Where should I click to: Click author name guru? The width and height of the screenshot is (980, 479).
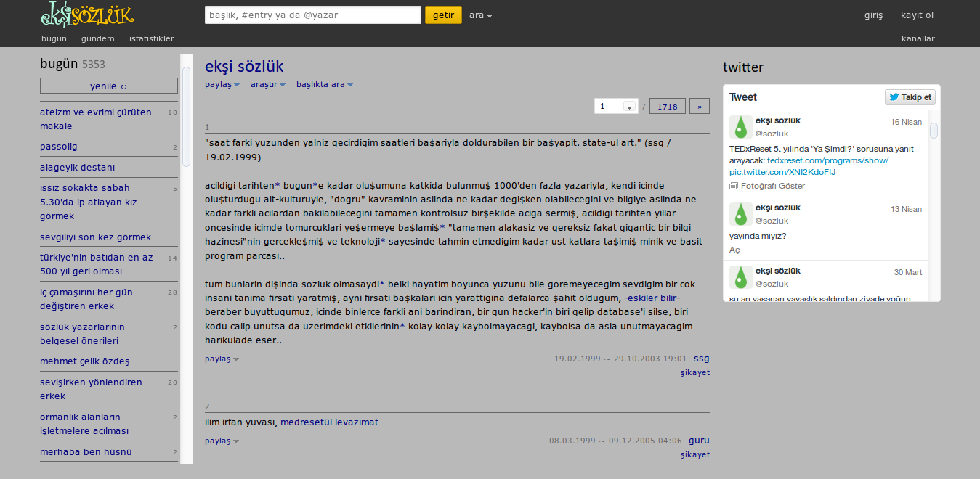pyautogui.click(x=699, y=440)
